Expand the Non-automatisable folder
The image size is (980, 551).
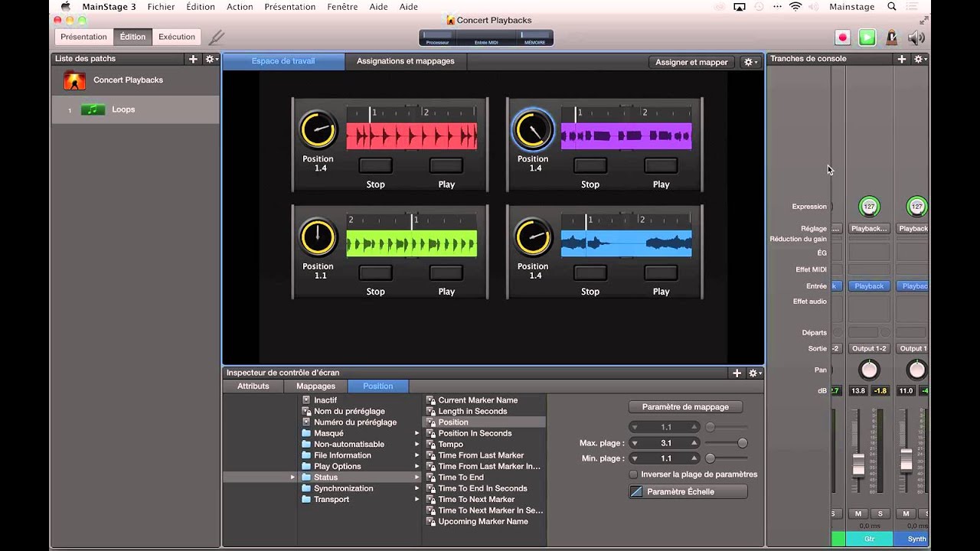click(x=417, y=444)
